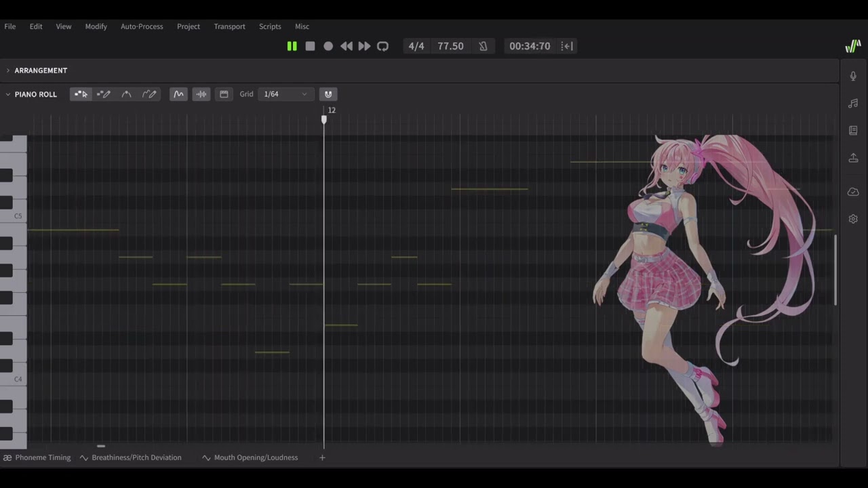The image size is (868, 488).
Task: Rewind using the double left arrows
Action: 347,46
